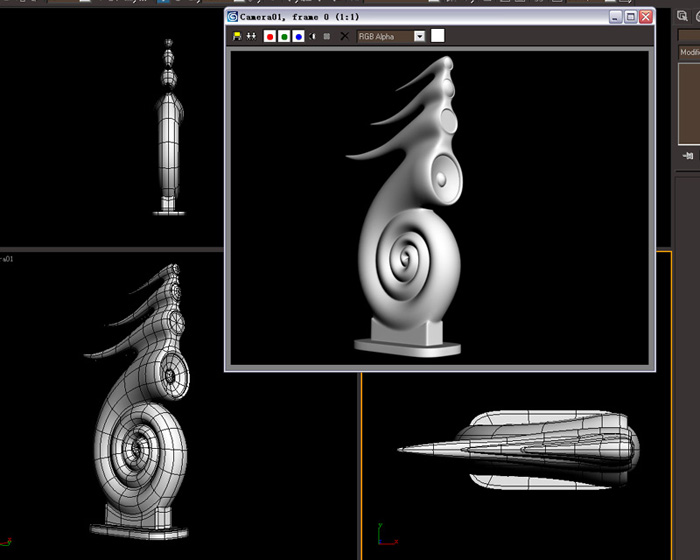700x560 pixels.
Task: Click the 3ds Max icon in Camera01 title bar
Action: (233, 17)
